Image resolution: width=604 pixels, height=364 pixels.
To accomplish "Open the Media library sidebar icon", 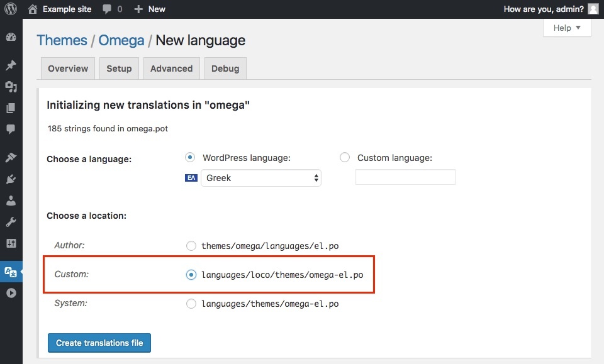I will pyautogui.click(x=11, y=87).
